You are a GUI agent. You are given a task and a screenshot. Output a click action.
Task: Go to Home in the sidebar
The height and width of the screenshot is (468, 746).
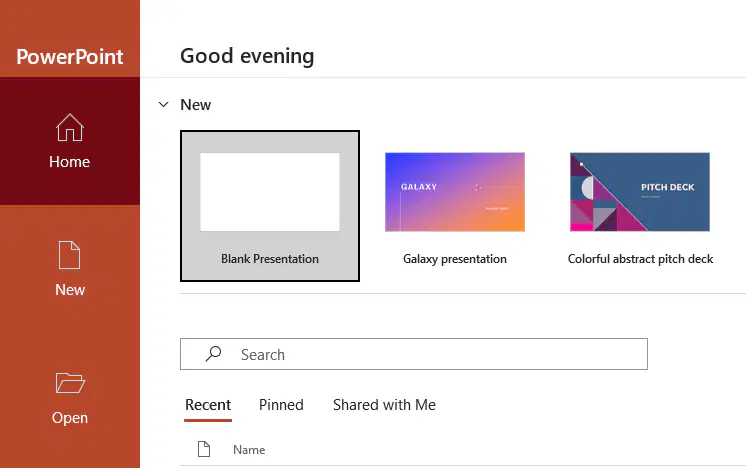click(70, 141)
